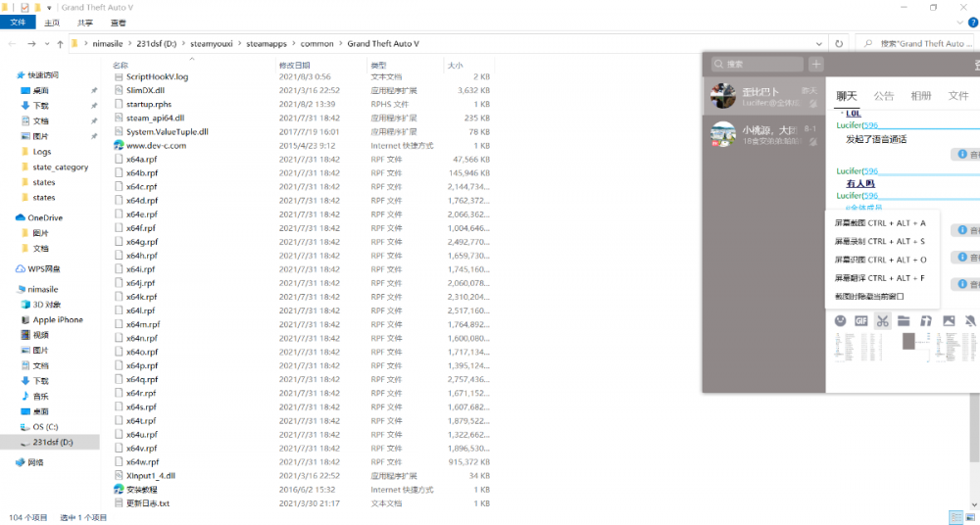Open the 查看 ribbon tab
The width and height of the screenshot is (980, 525).
119,23
